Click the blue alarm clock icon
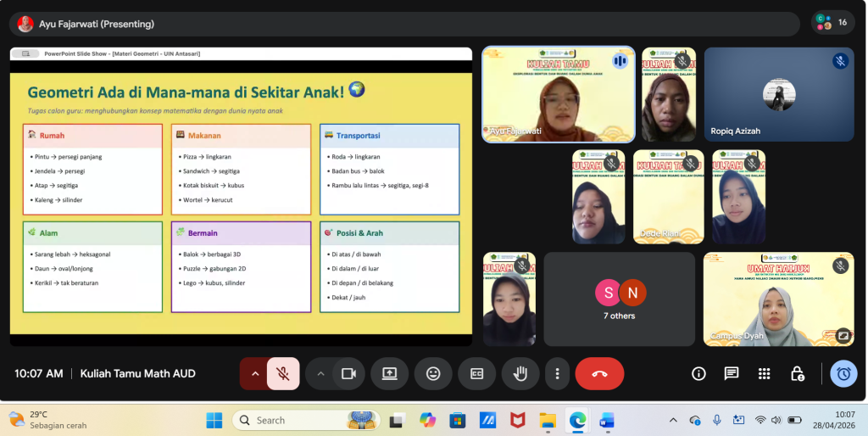The width and height of the screenshot is (868, 436). click(843, 374)
